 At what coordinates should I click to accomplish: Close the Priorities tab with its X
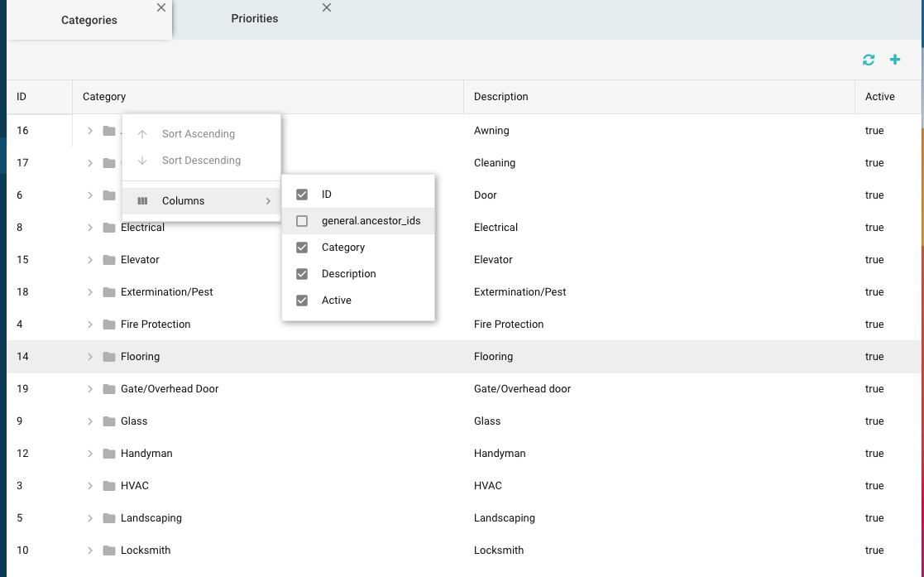pyautogui.click(x=327, y=7)
